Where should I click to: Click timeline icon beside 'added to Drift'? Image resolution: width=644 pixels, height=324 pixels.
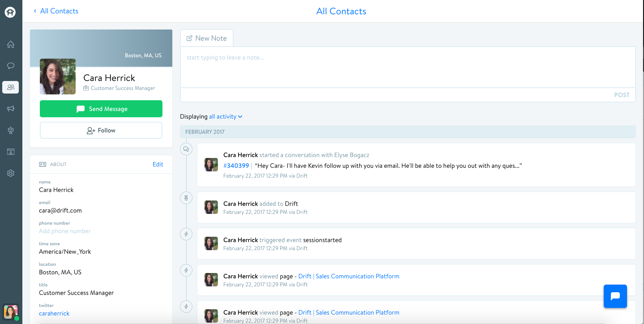click(x=186, y=197)
